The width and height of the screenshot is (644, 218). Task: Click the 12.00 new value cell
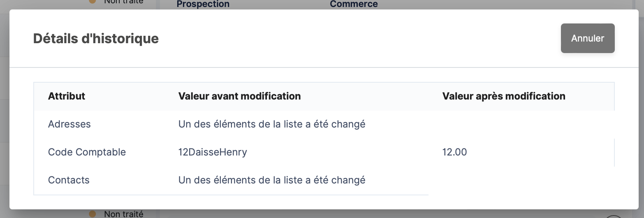click(x=454, y=152)
